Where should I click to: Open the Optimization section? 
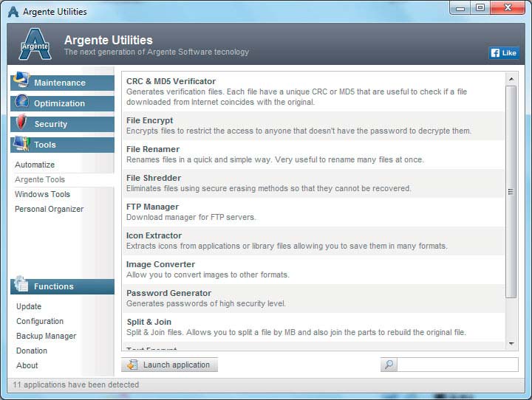(x=62, y=103)
